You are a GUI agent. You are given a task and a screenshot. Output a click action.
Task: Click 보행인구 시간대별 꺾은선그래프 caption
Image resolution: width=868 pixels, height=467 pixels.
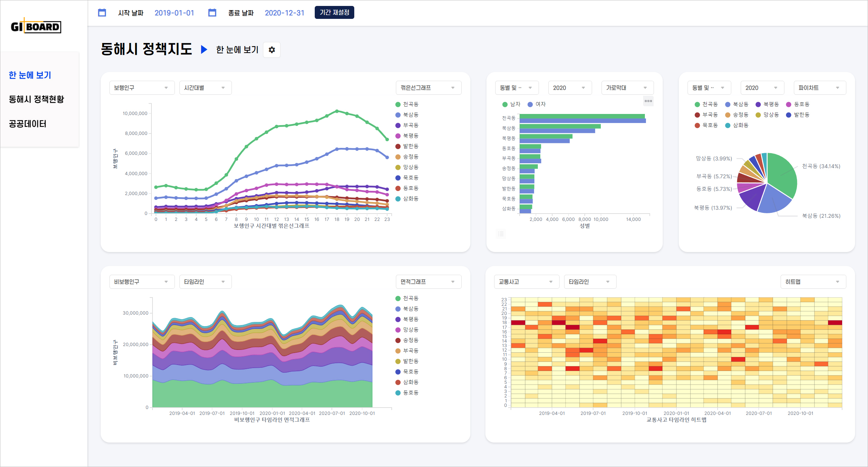point(271,226)
